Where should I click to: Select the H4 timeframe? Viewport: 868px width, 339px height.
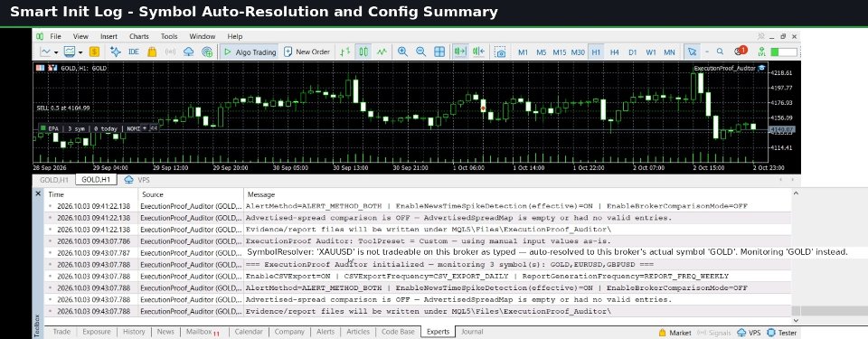point(614,52)
